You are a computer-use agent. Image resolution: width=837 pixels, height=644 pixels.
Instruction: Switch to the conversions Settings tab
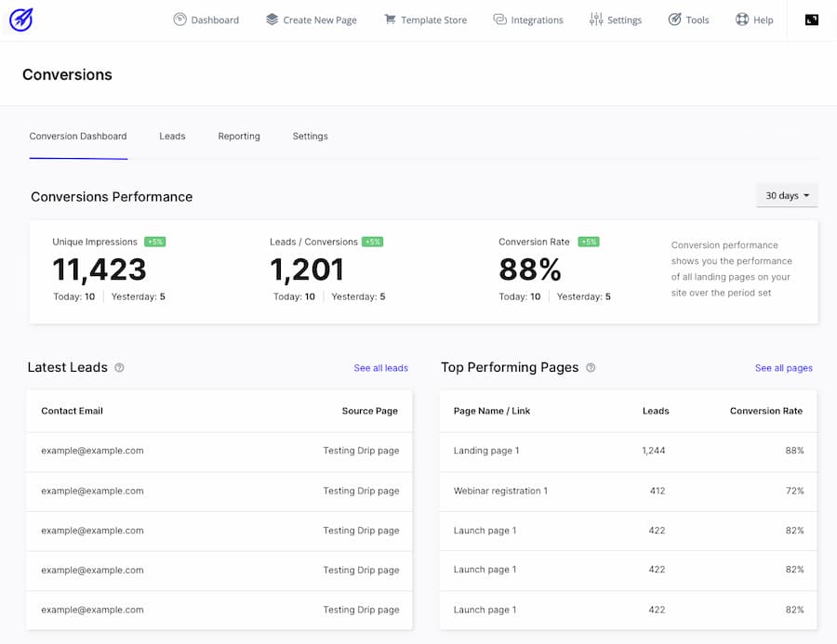310,136
